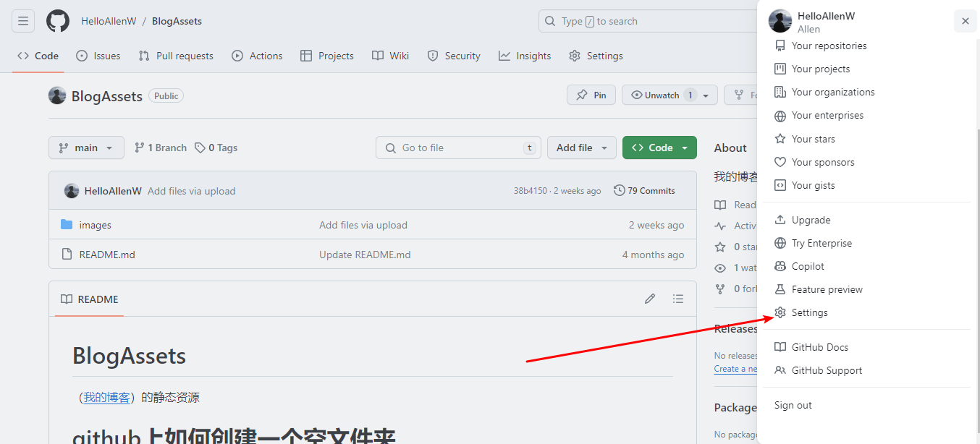Open the repository Settings tab
Viewport: 980px width, 444px height.
click(x=596, y=56)
